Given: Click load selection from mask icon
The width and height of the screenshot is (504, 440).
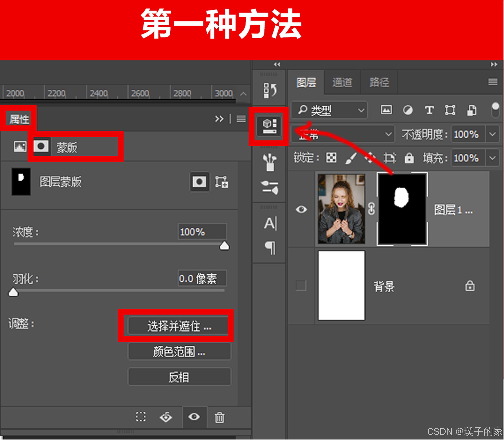Looking at the screenshot, I should tap(141, 417).
